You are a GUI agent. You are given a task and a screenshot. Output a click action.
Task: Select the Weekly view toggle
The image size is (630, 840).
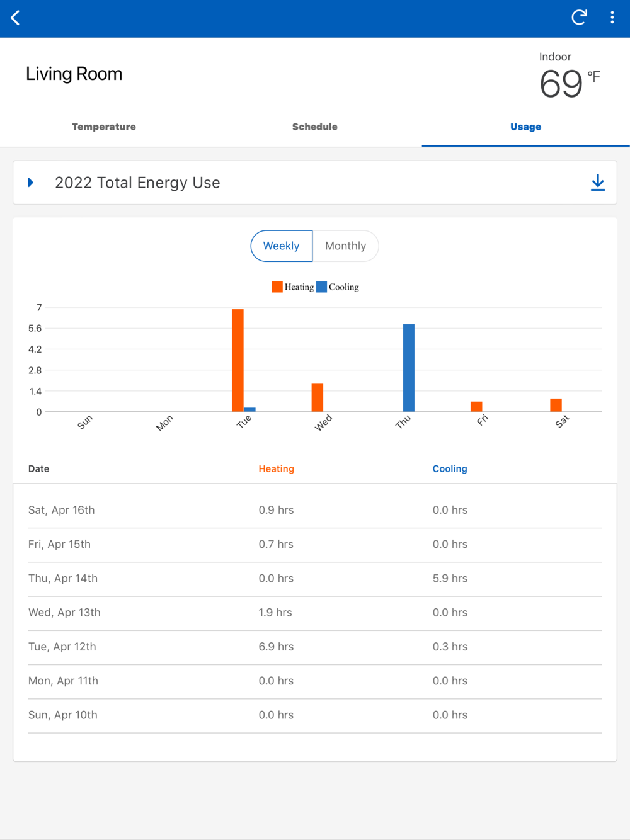click(x=282, y=246)
